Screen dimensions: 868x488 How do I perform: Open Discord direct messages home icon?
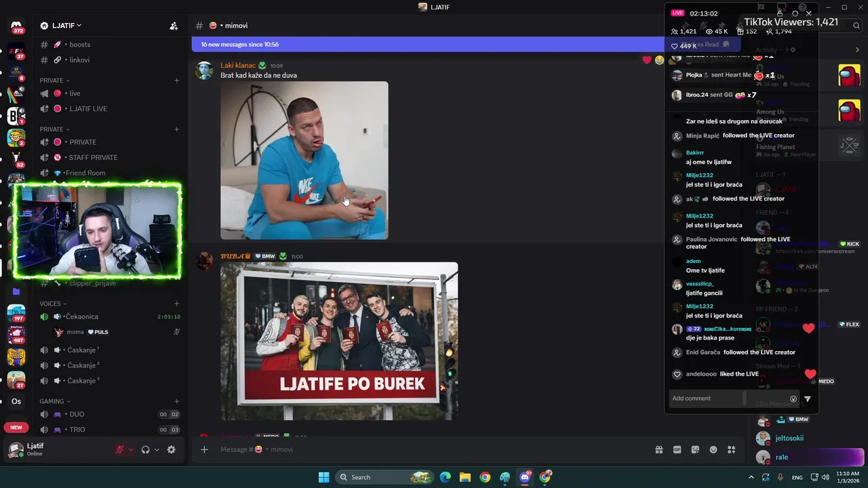[16, 27]
